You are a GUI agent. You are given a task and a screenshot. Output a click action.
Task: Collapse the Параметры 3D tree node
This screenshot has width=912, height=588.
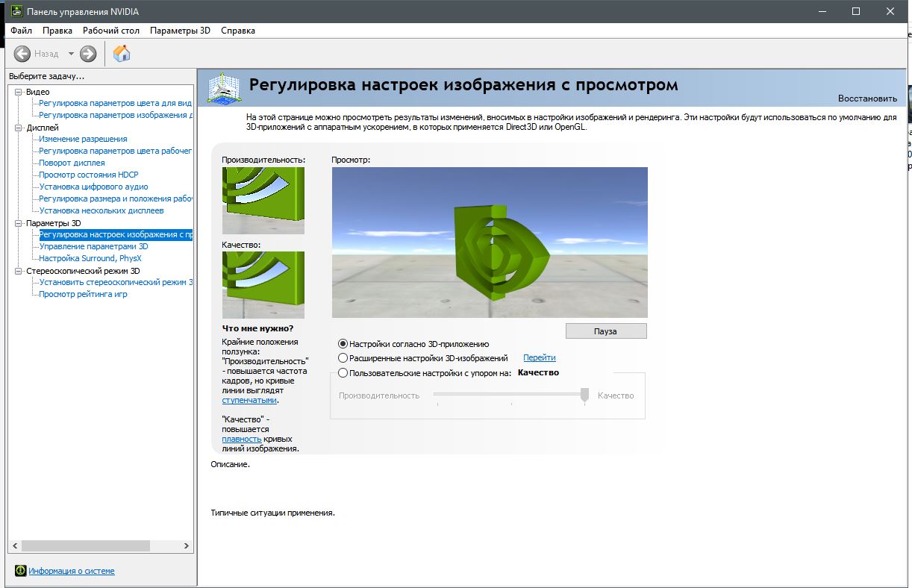click(x=19, y=223)
